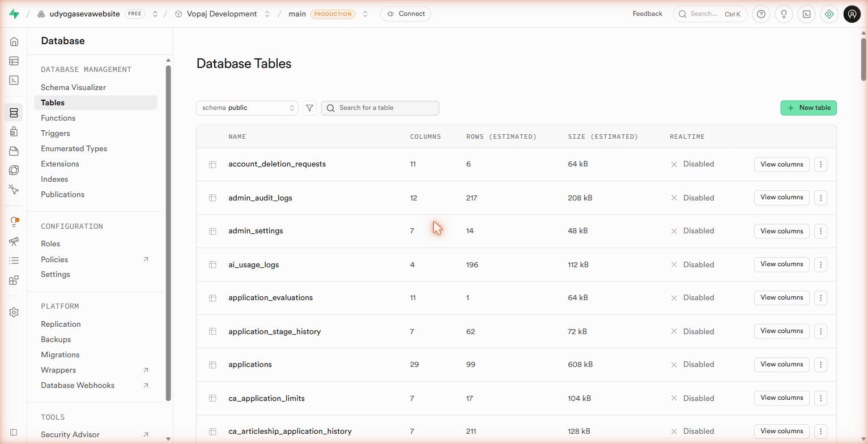This screenshot has height=444, width=868.
Task: Open the inline SQL editor terminal icon
Action: [807, 14]
